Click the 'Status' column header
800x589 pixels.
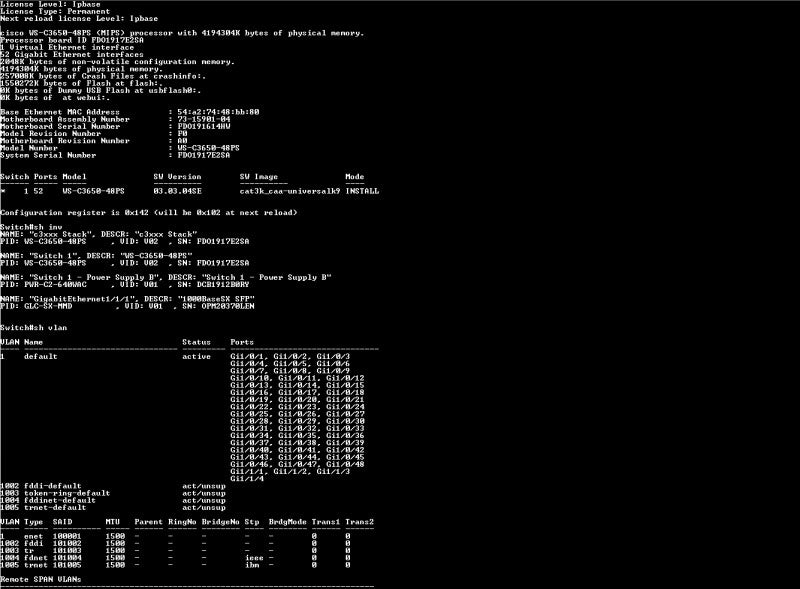[196, 342]
